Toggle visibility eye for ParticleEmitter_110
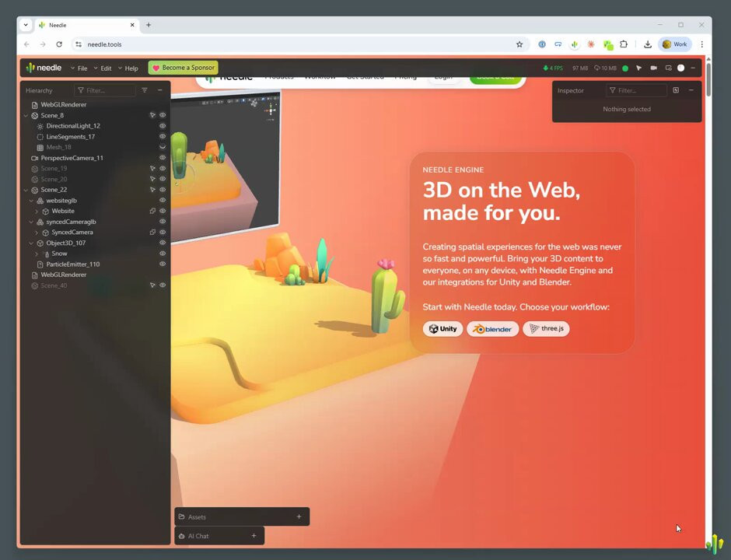 coord(163,264)
